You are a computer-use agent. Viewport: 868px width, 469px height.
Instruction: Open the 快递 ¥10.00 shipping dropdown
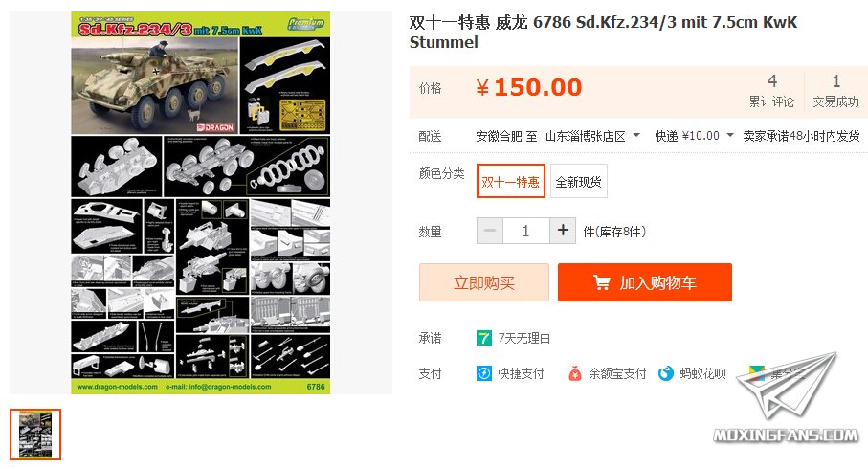tap(694, 136)
